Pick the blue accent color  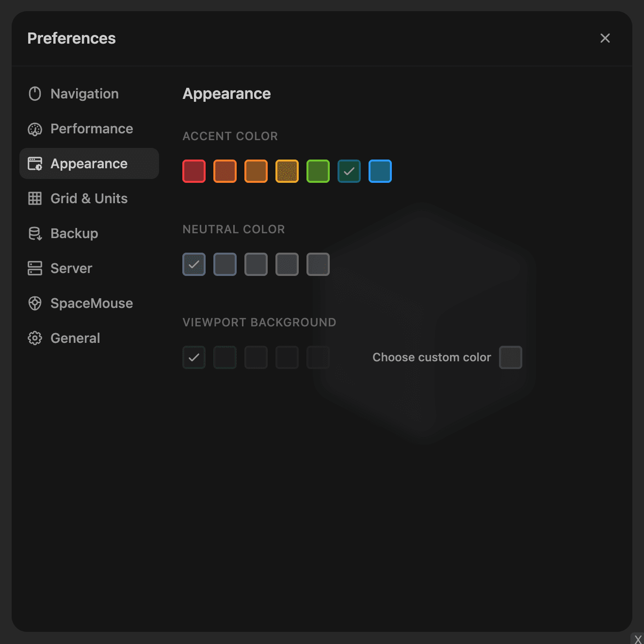(380, 171)
